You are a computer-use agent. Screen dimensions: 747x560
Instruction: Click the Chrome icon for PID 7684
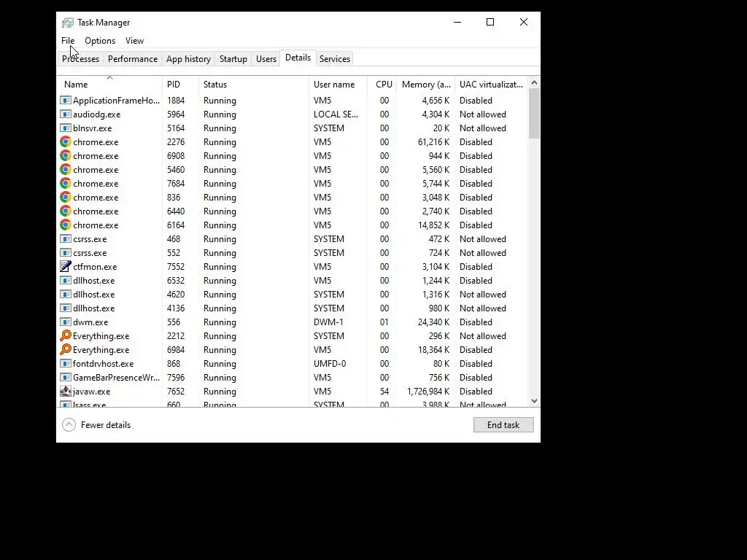(66, 183)
